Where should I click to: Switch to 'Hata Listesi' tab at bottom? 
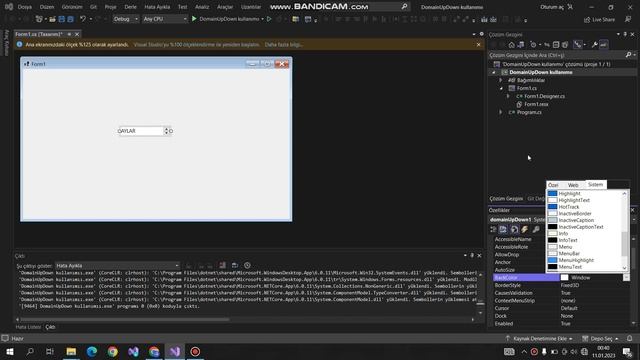(x=28, y=327)
